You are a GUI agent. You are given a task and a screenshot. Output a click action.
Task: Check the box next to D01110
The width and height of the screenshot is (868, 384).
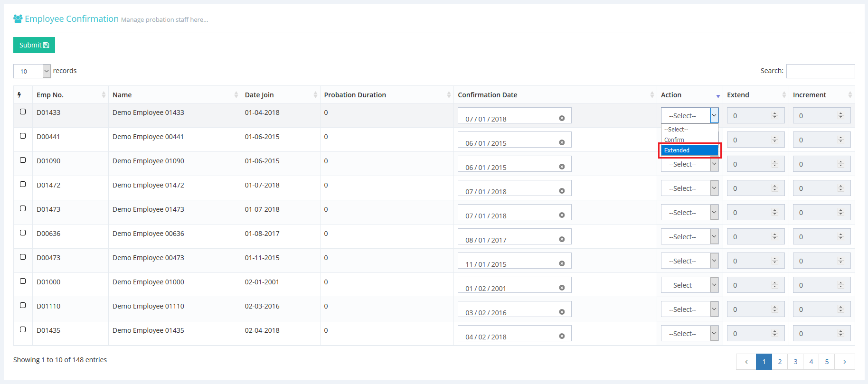(x=23, y=305)
